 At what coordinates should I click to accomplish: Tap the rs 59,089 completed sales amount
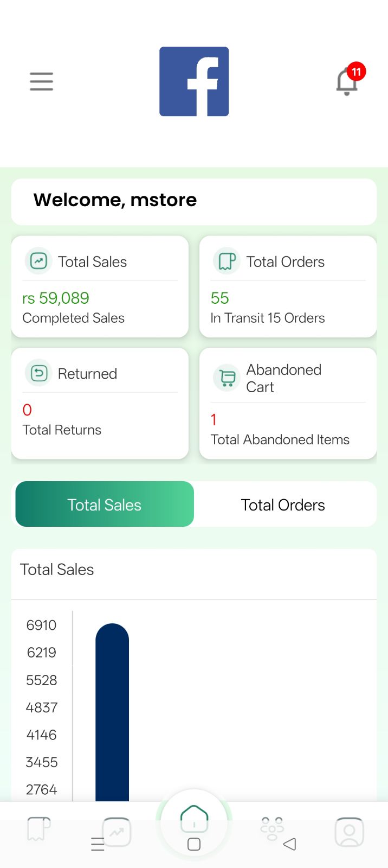tap(56, 298)
